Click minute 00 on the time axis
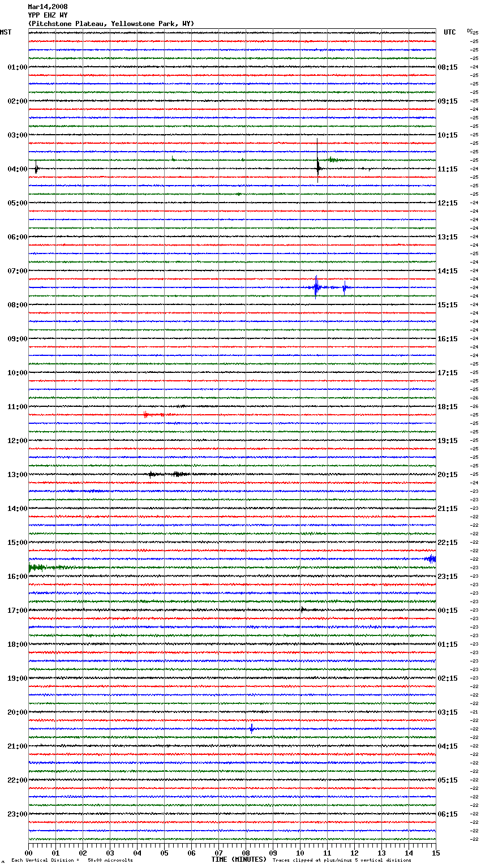The width and height of the screenshot is (481, 868). 29,853
